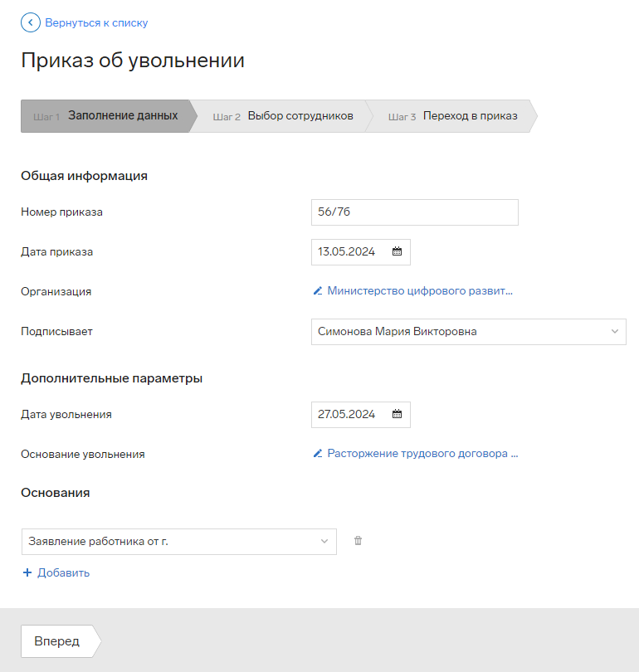639x672 pixels.
Task: Open calendar picker for dismissal date
Action: pos(397,414)
